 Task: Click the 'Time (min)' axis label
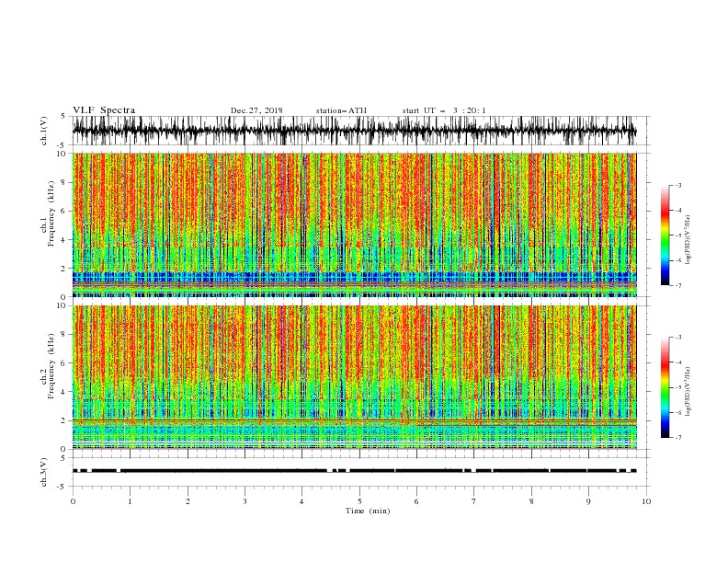click(368, 511)
